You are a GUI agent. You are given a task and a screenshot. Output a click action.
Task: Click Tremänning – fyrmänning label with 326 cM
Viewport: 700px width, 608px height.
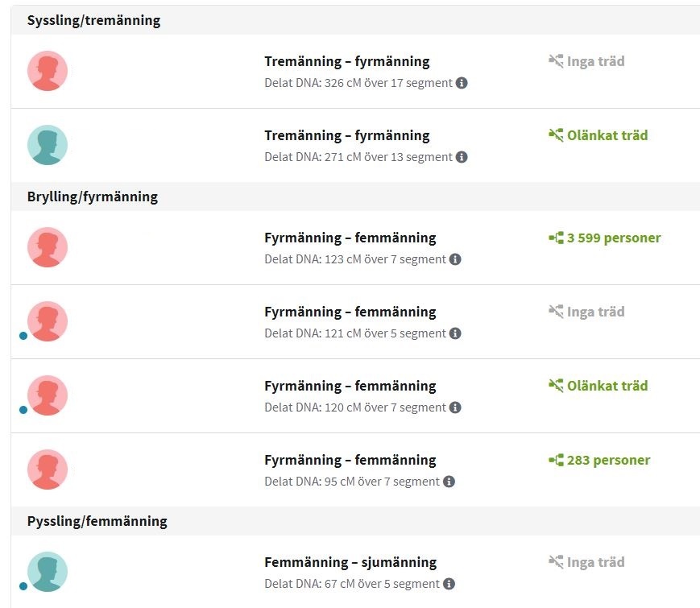[x=347, y=61]
